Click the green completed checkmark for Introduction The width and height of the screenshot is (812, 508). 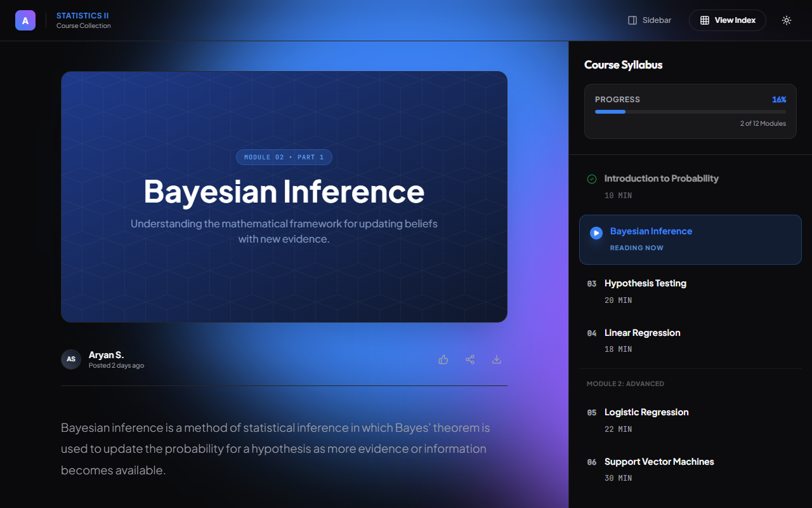(592, 179)
